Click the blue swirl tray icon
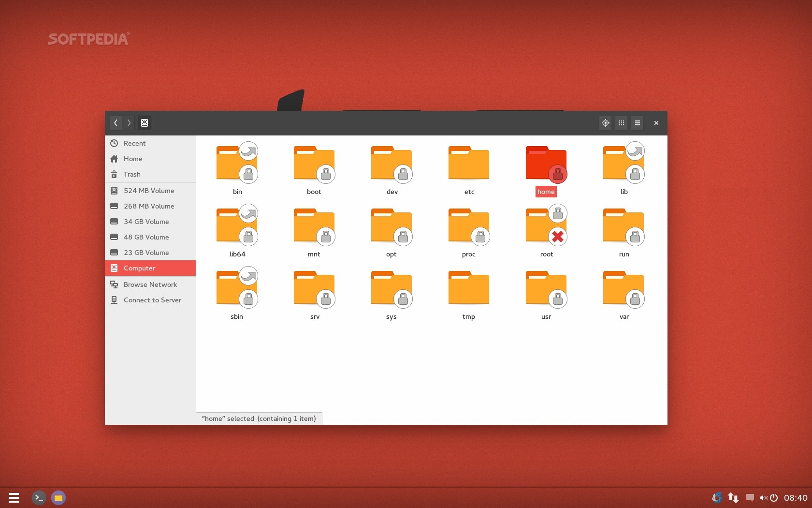 click(717, 497)
